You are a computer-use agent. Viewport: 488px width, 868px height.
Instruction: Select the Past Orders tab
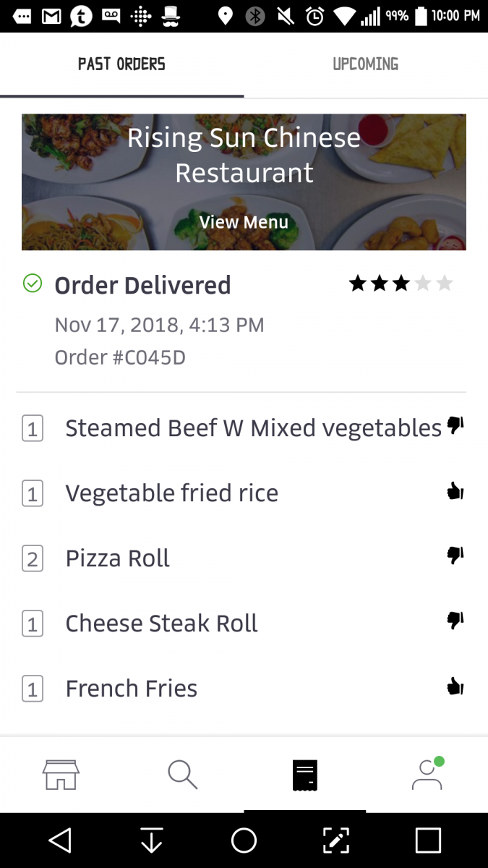(121, 64)
